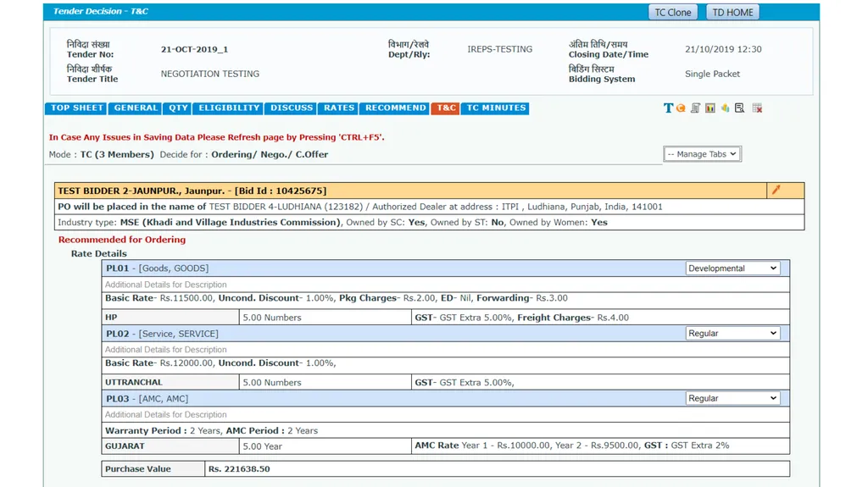868x487 pixels.
Task: Click the UTTRANCHAL consignee cell
Action: coord(170,383)
